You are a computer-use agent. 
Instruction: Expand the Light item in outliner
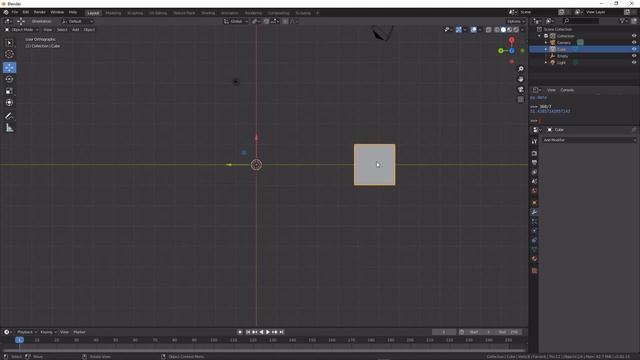(x=546, y=62)
